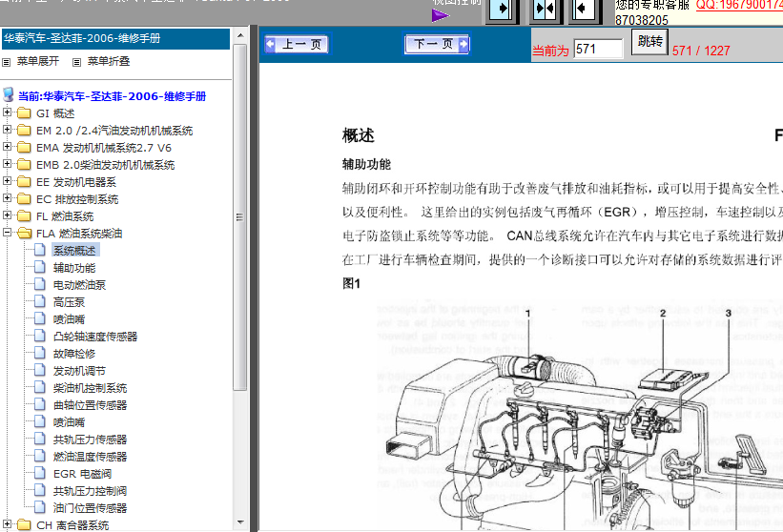This screenshot has height=532, width=783.
Task: Open the QQ customer service link
Action: [x=739, y=5]
